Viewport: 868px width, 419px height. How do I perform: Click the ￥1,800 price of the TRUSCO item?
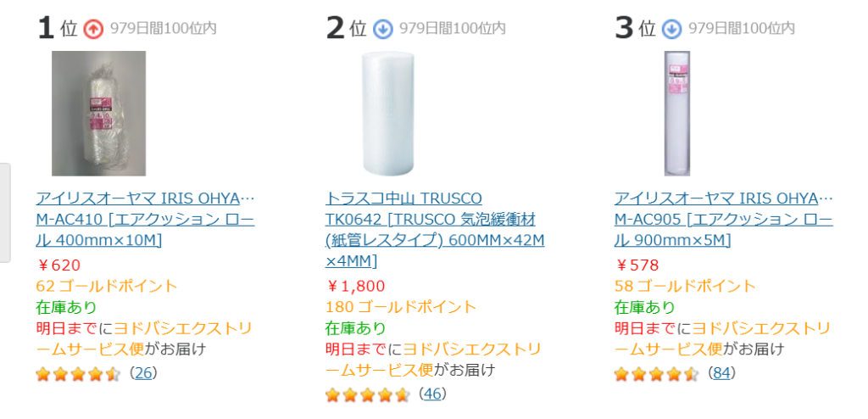click(x=355, y=286)
